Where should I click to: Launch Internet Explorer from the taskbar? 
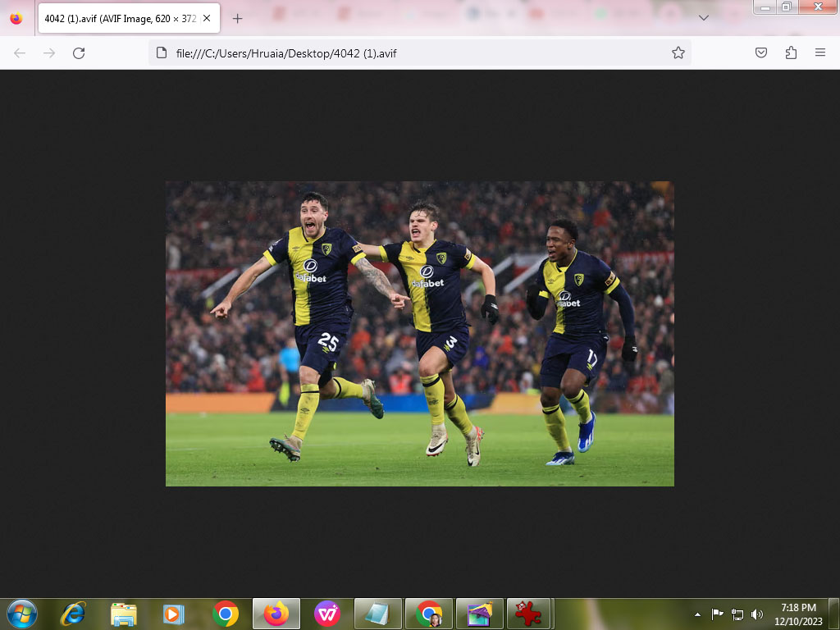pyautogui.click(x=73, y=613)
